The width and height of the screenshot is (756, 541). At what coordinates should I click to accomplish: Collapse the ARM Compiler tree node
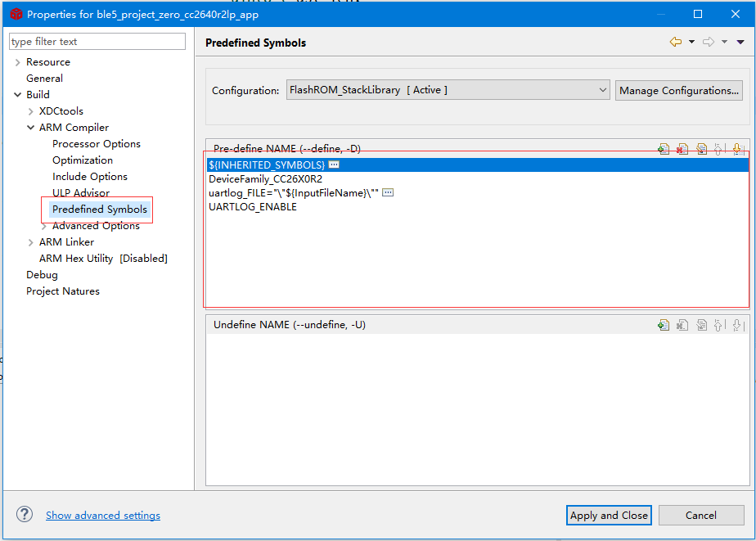[31, 128]
